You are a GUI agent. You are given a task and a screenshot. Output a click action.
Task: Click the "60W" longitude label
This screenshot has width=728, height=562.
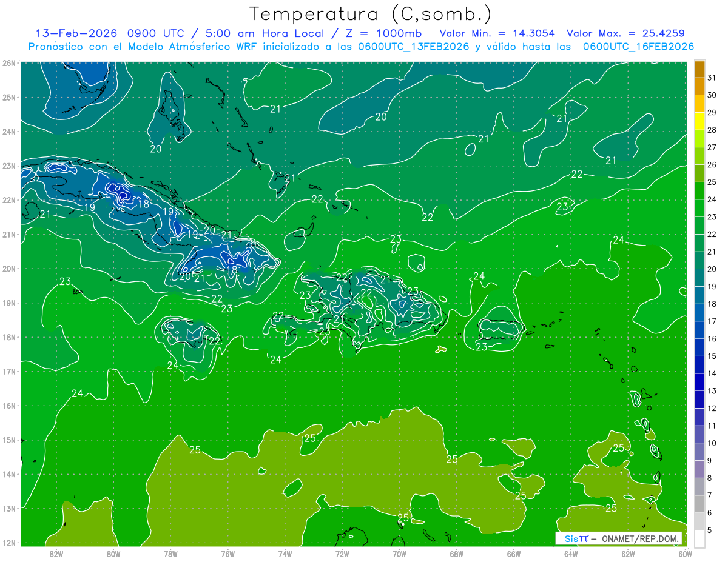click(685, 553)
